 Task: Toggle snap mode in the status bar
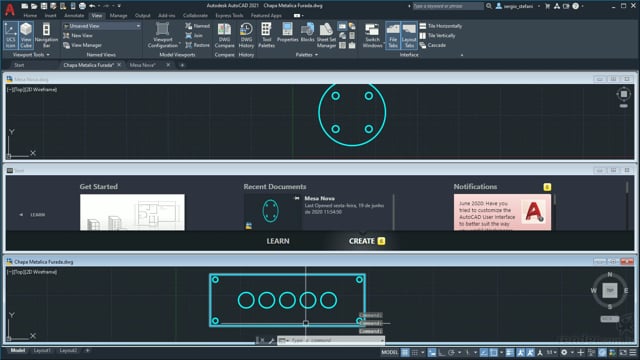415,352
